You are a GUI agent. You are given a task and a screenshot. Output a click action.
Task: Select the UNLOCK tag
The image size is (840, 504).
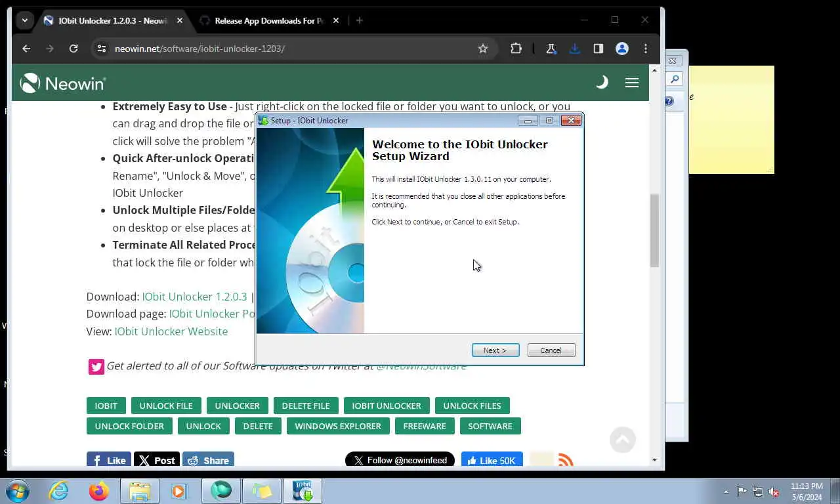tap(203, 426)
